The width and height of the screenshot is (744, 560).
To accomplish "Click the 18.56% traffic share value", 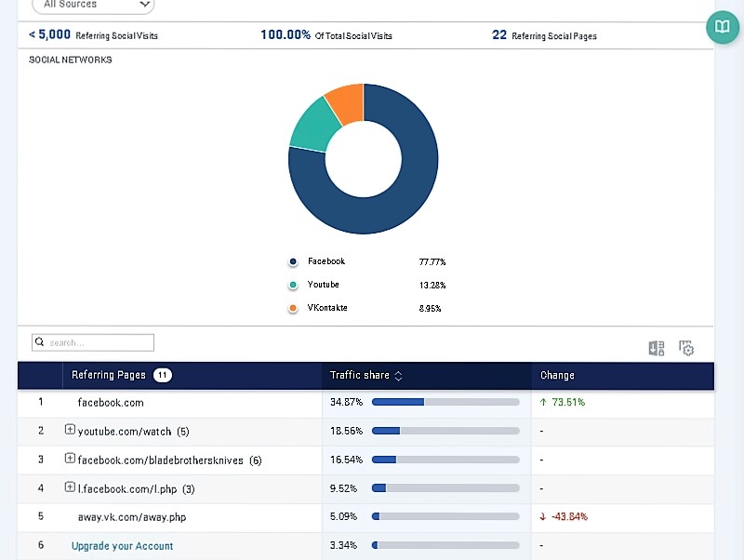I will (x=346, y=431).
